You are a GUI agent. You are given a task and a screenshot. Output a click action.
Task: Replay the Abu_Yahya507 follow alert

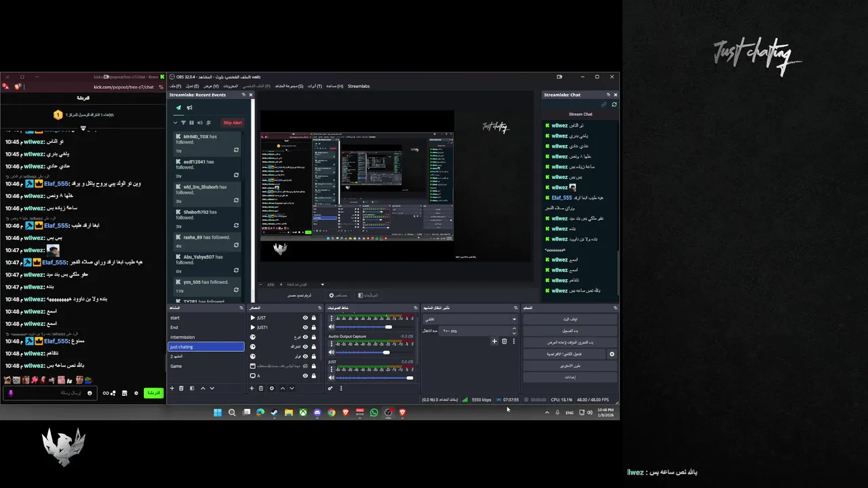click(236, 270)
